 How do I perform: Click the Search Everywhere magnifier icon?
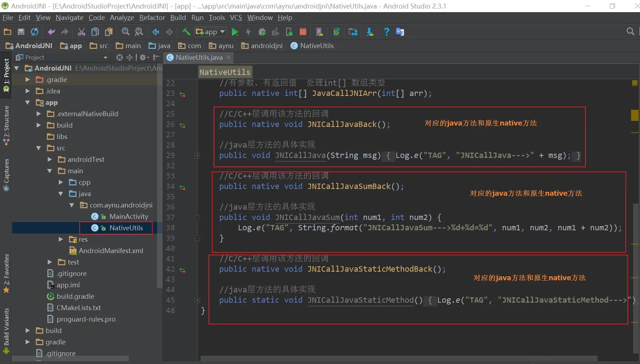[630, 31]
